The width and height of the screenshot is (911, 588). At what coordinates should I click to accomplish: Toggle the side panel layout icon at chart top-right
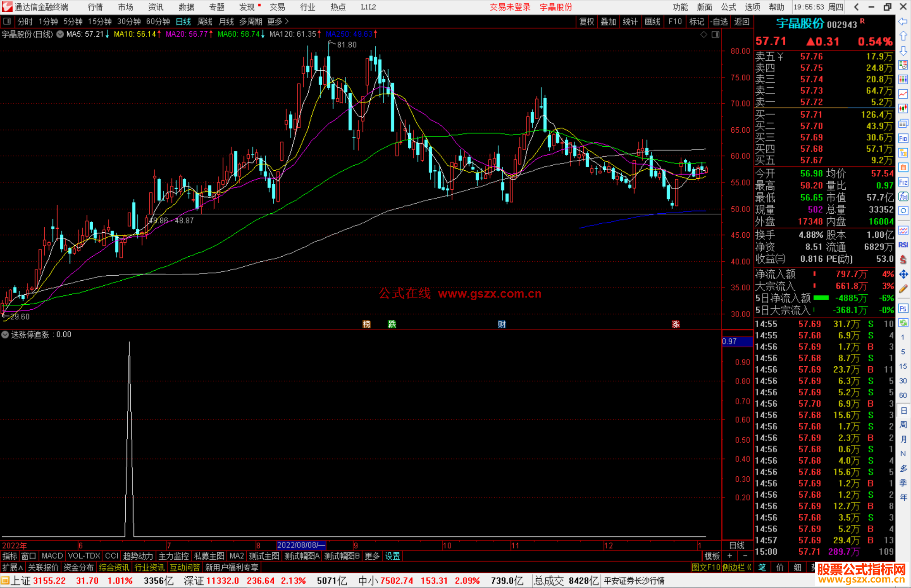715,35
